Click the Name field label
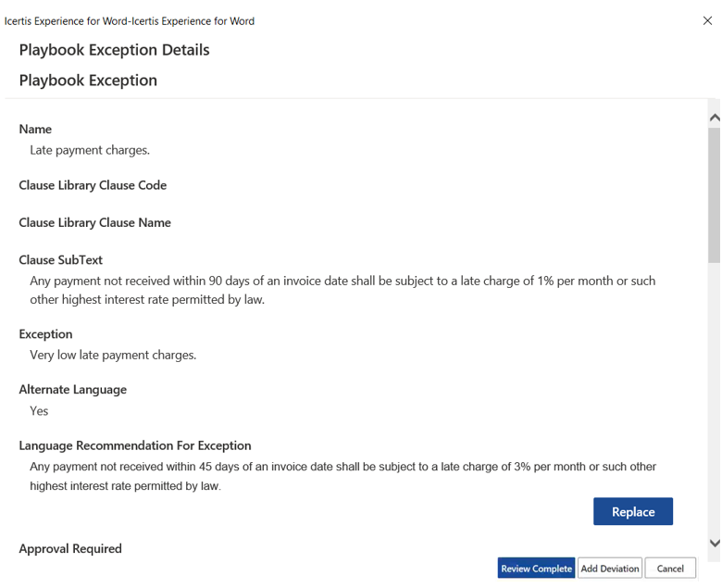722x588 pixels. (x=35, y=130)
